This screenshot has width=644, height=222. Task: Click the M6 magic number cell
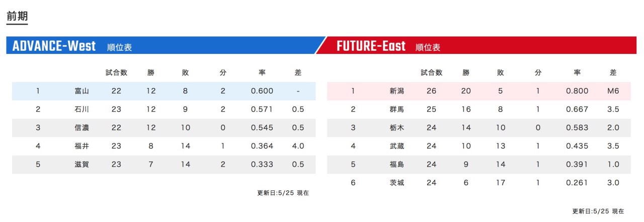click(613, 91)
